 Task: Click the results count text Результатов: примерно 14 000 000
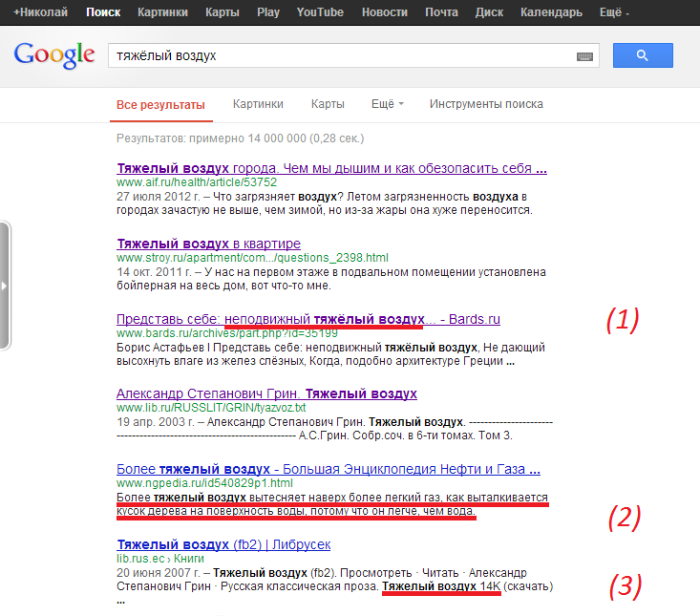241,138
